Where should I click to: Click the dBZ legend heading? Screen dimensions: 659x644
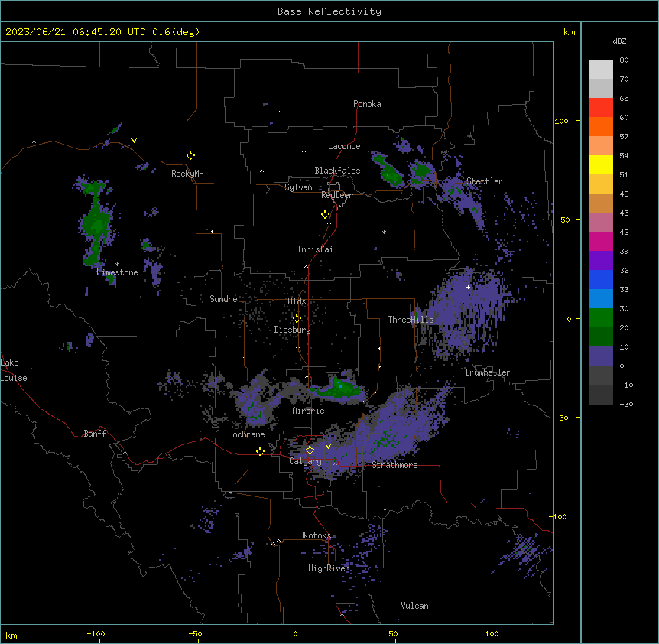tap(619, 41)
